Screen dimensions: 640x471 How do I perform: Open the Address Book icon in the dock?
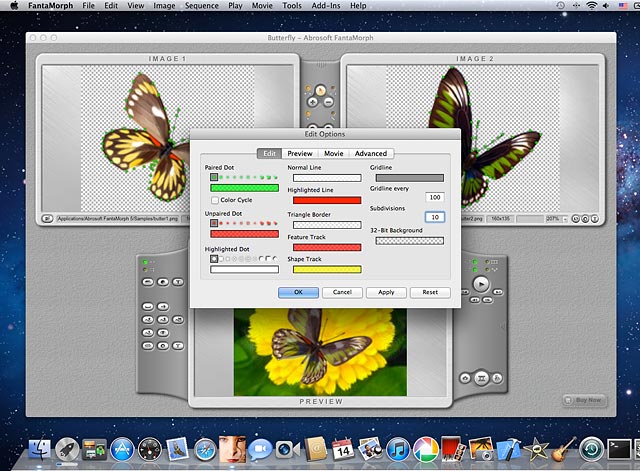point(315,449)
